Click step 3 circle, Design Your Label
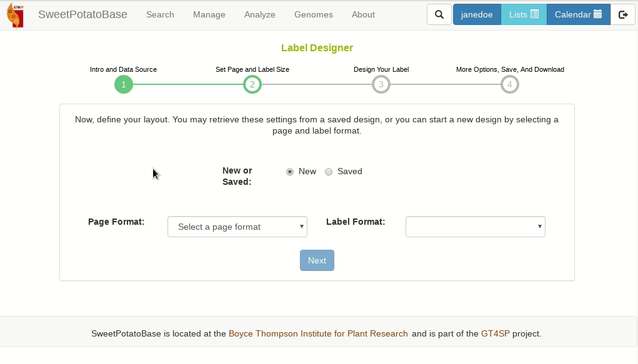This screenshot has width=638, height=364. point(381,84)
